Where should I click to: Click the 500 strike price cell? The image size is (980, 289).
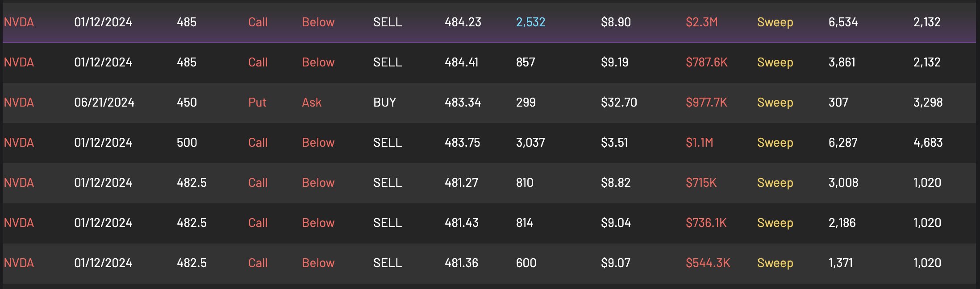(187, 143)
